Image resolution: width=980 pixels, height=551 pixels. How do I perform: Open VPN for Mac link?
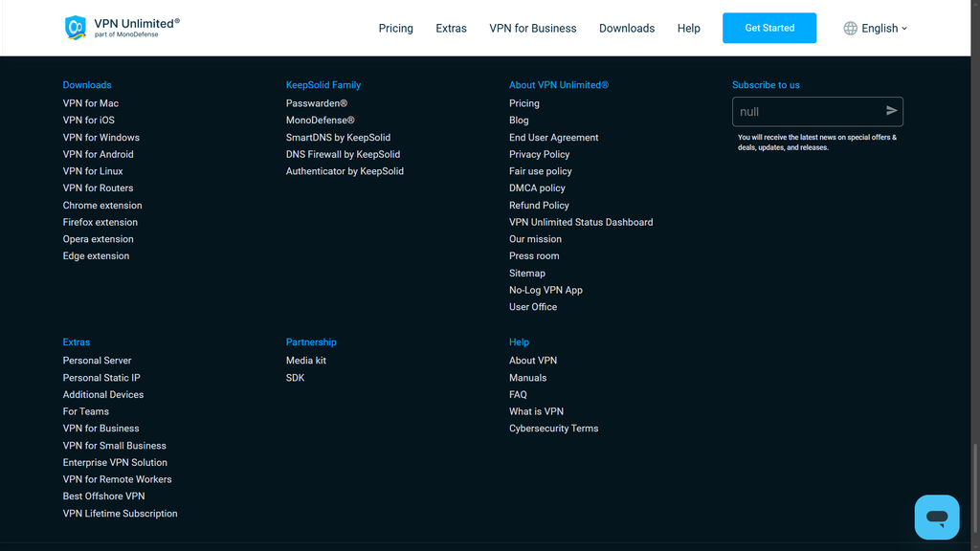click(x=91, y=103)
